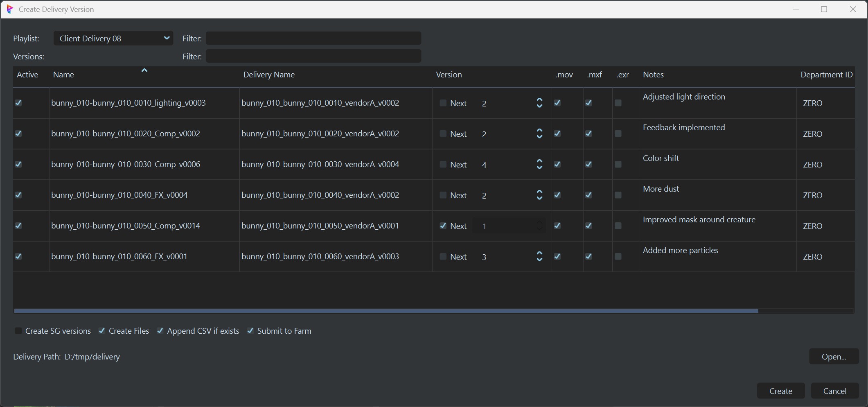This screenshot has height=407, width=868.
Task: Disable Append CSV if exists
Action: click(160, 330)
